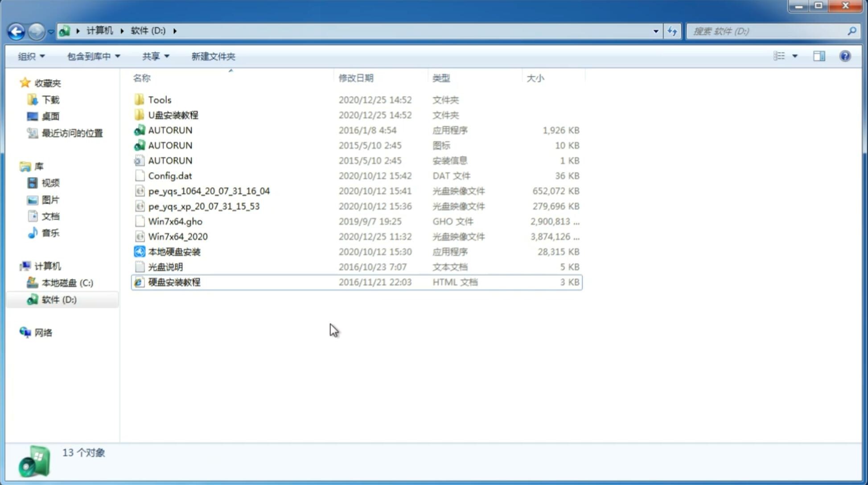
Task: Expand the 计算机 section in sidebar
Action: pyautogui.click(x=16, y=266)
